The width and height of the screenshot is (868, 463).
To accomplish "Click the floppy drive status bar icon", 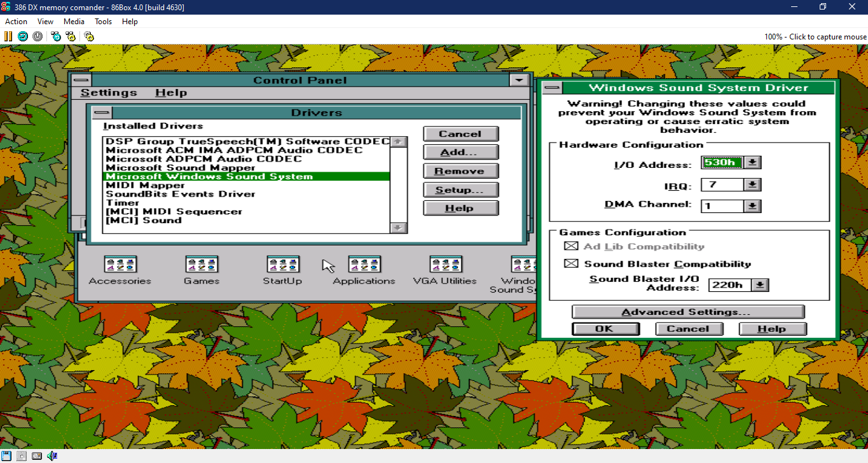I will [6, 456].
